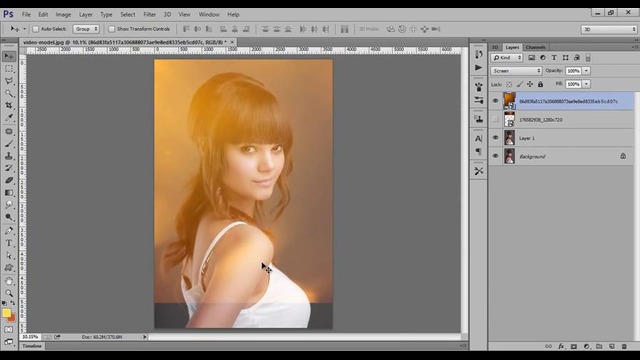Click the Opacity 100% field
The height and width of the screenshot is (360, 640).
[573, 71]
